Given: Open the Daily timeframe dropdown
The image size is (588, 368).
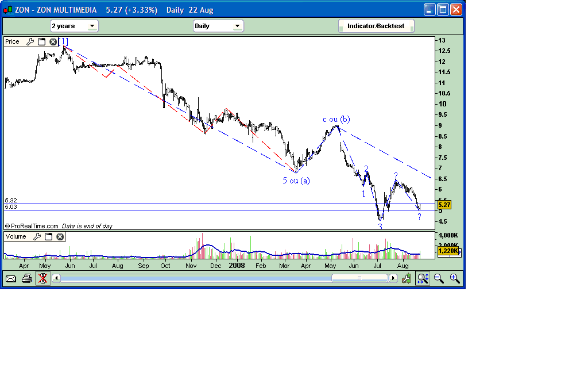Looking at the screenshot, I should pyautogui.click(x=218, y=26).
